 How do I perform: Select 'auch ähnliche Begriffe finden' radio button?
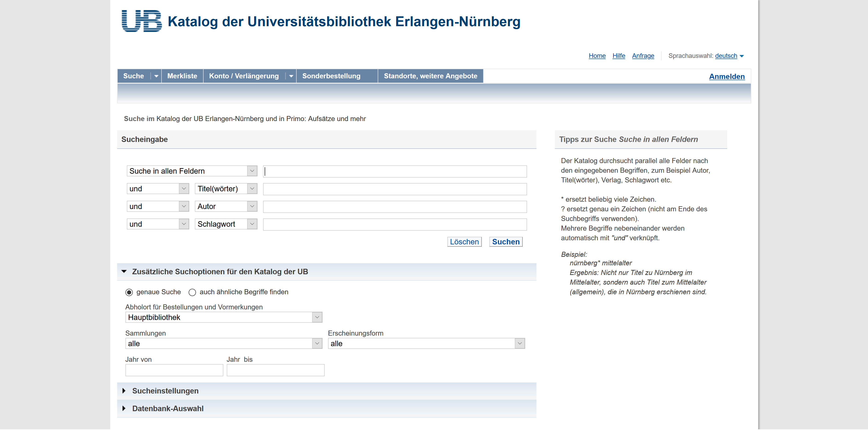tap(192, 292)
